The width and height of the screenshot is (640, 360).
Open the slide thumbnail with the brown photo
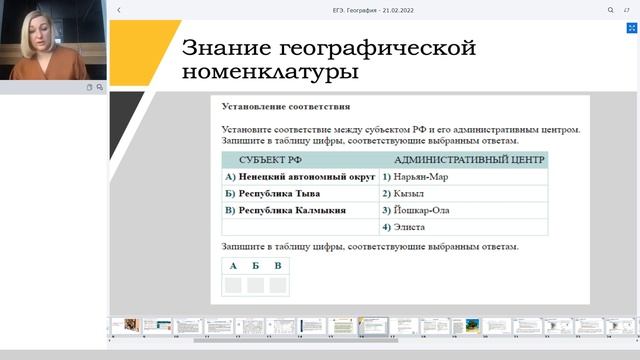click(126, 326)
